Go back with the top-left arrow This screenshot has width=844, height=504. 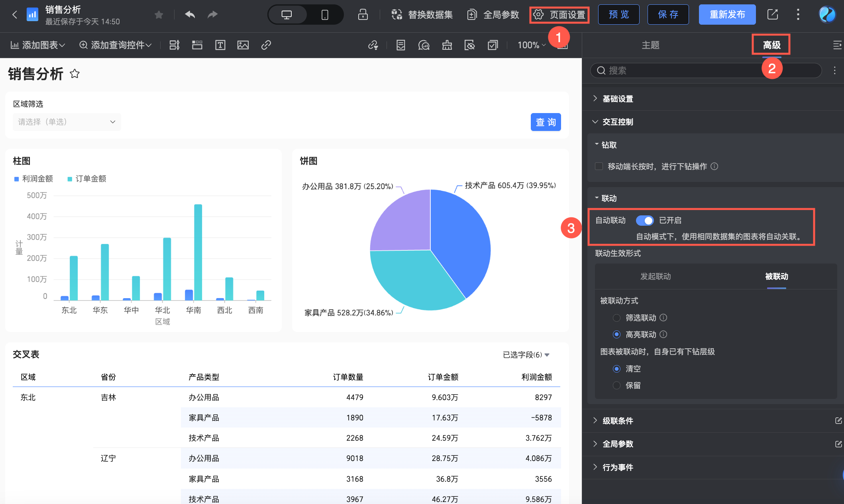(x=15, y=15)
